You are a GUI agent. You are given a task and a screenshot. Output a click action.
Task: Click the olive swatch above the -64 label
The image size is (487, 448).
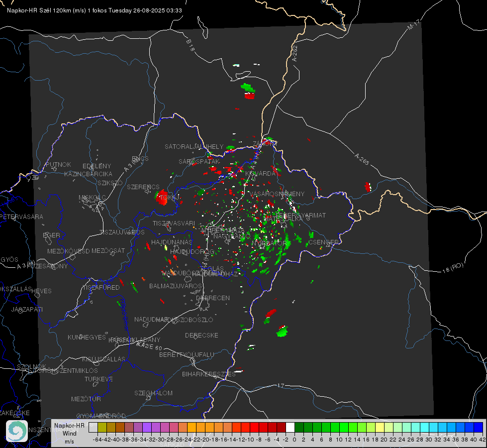(102, 427)
